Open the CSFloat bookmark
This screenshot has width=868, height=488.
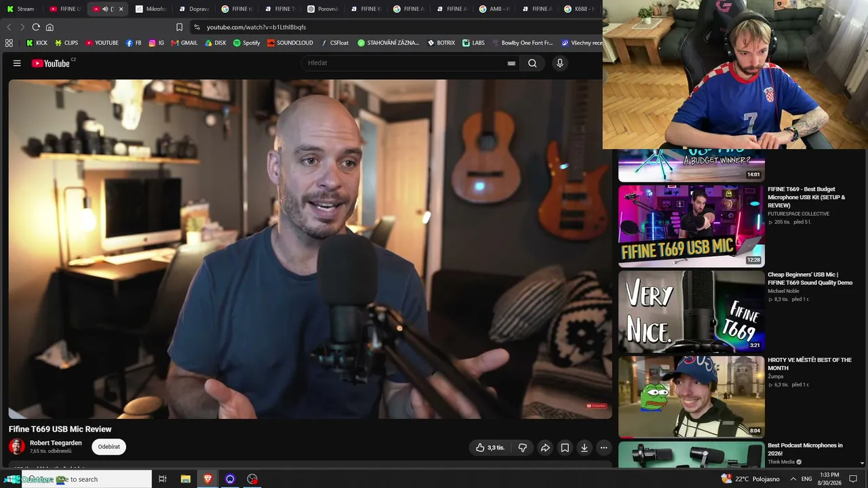click(x=334, y=43)
